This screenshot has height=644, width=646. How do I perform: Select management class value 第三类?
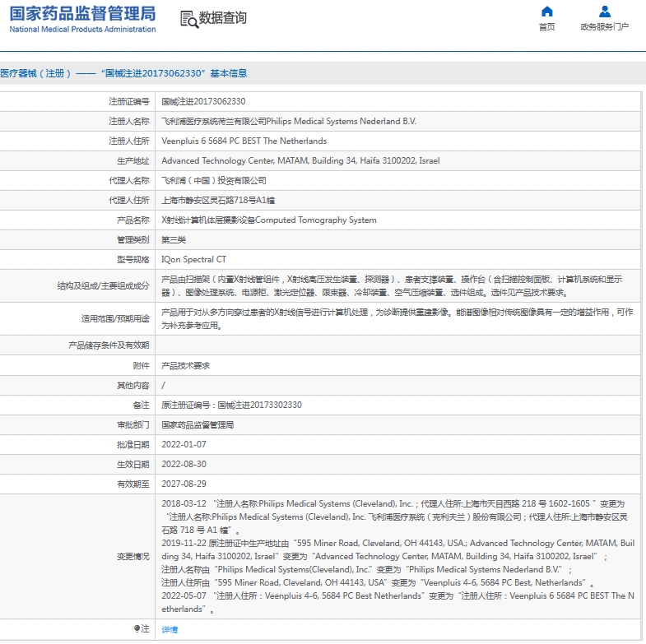click(174, 239)
